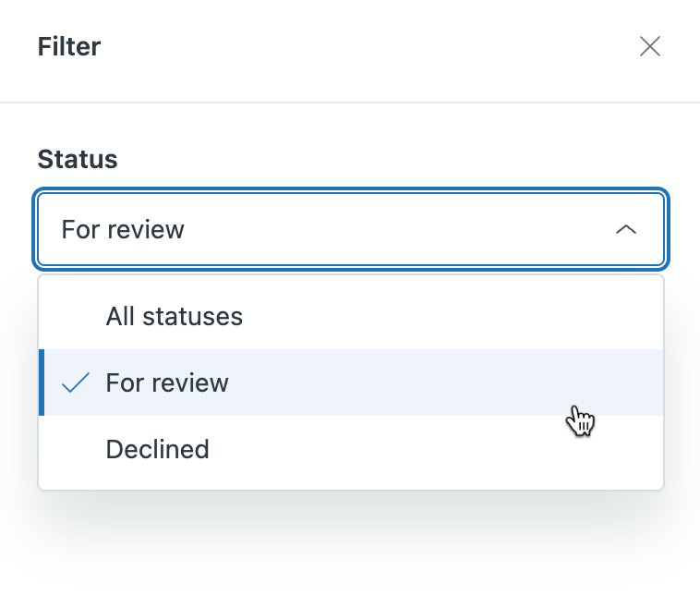The image size is (700, 595).
Task: Toggle the Status dropdown closed via up caret
Action: [x=626, y=230]
